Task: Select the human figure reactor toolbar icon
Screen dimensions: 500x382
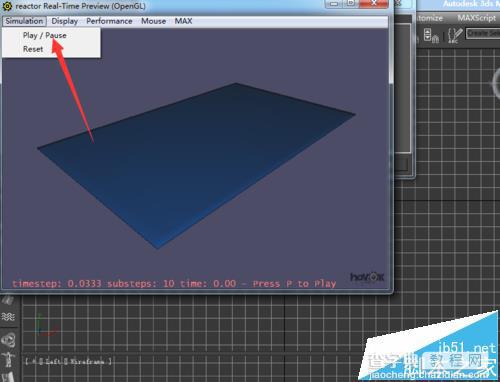Action: coord(8,359)
